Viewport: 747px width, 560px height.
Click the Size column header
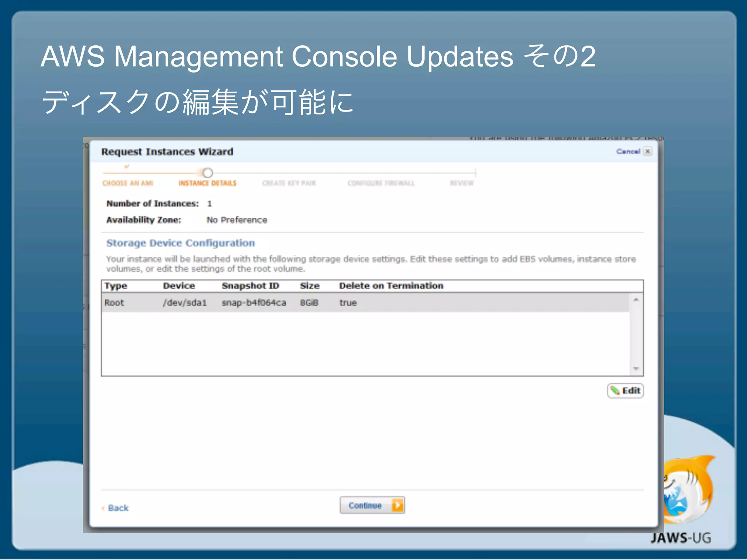(x=310, y=286)
